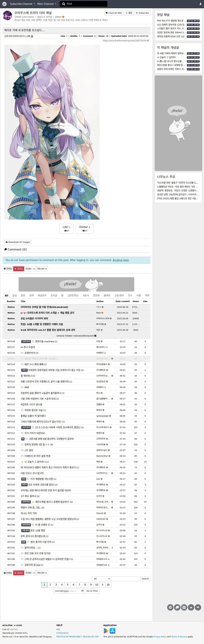Click the Channel Wiki button

pyautogui.click(x=114, y=13)
